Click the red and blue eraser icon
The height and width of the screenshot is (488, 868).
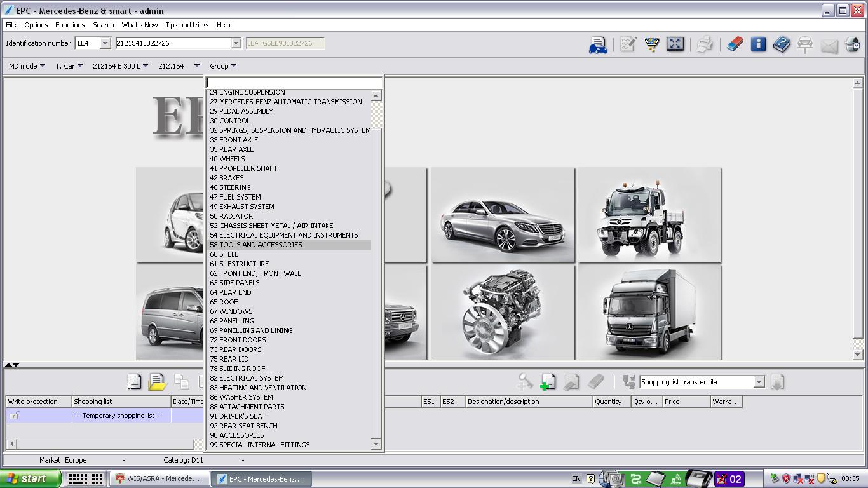pyautogui.click(x=735, y=44)
